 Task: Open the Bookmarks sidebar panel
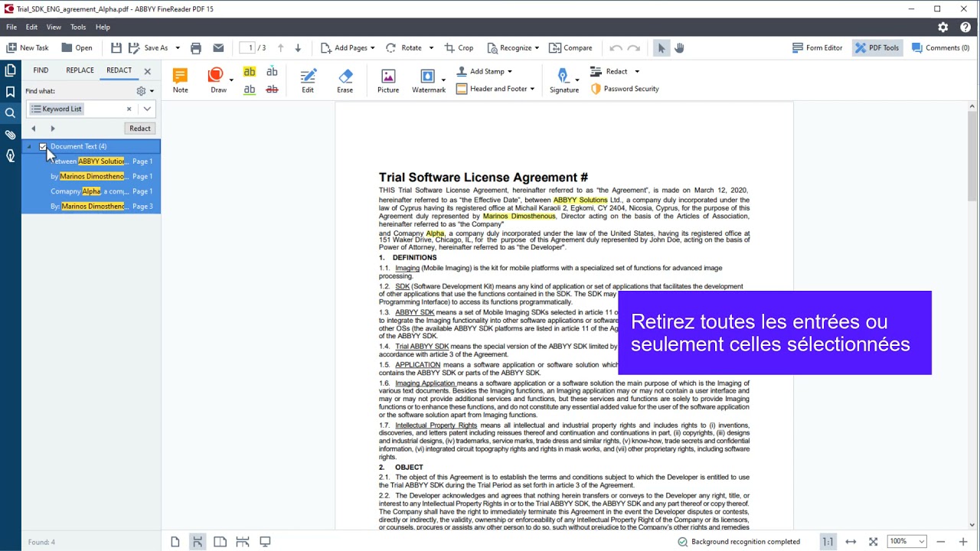10,92
